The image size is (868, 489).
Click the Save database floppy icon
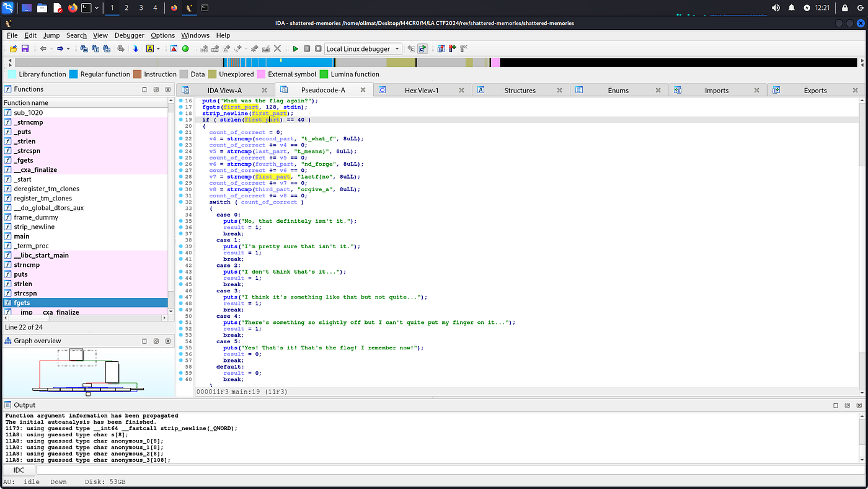click(25, 48)
